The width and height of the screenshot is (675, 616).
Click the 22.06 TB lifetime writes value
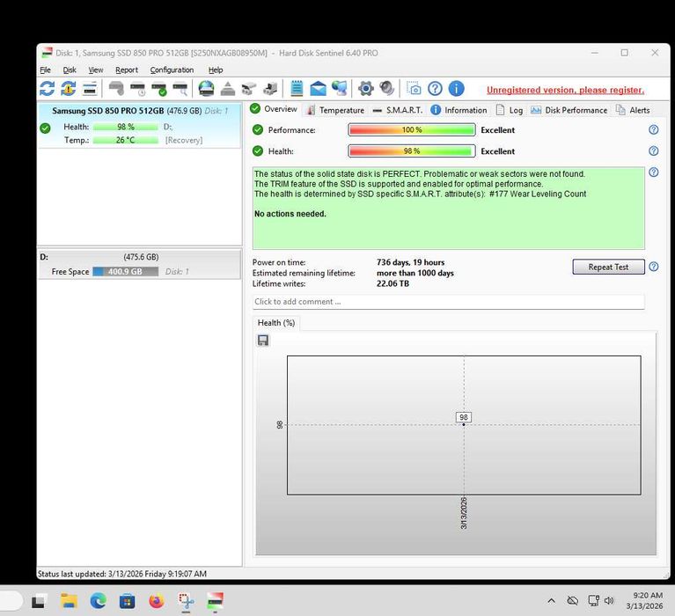point(393,283)
